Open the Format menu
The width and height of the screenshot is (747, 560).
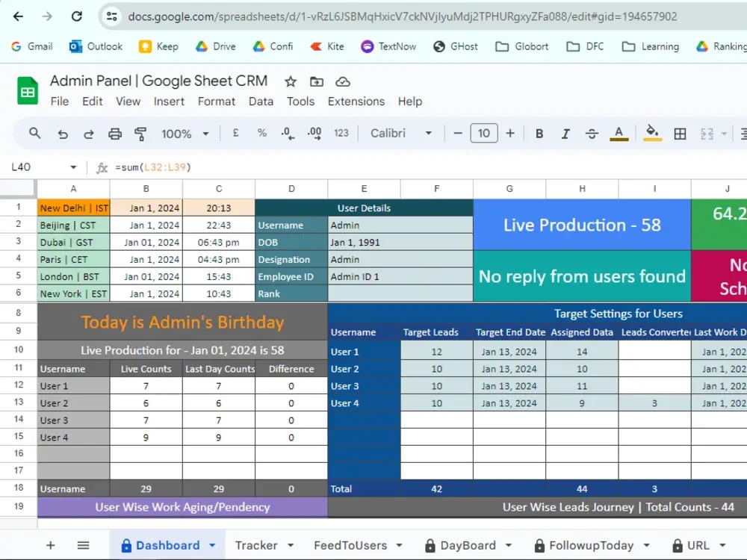pyautogui.click(x=217, y=102)
